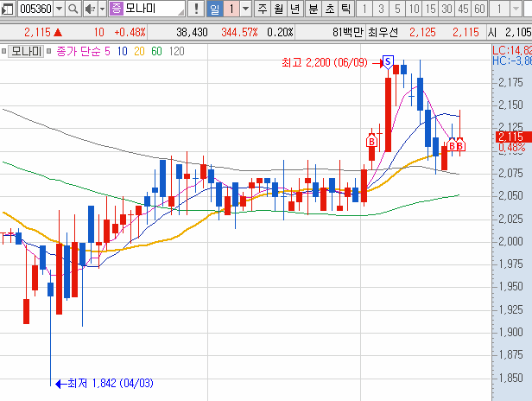Image resolution: width=532 pixels, height=401 pixels.
Task: Click the exclamation mark info icon
Action: [x=197, y=10]
